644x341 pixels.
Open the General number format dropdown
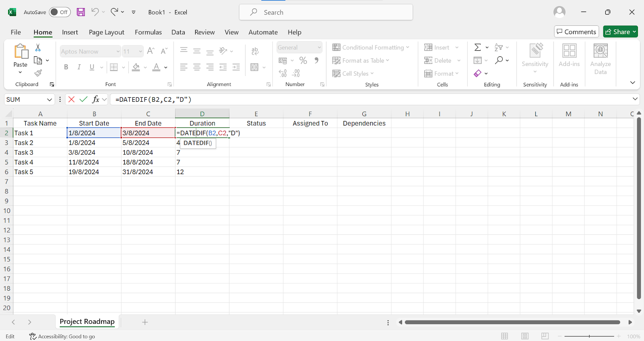tap(319, 47)
